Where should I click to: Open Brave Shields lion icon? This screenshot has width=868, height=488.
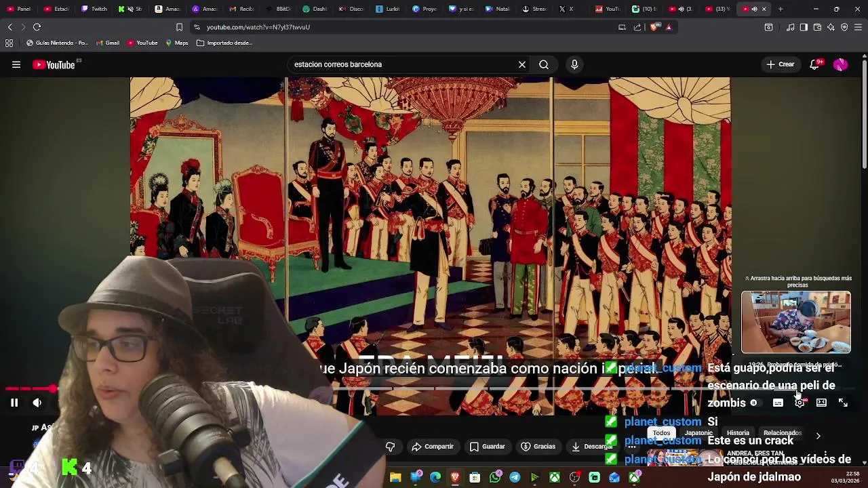pos(654,27)
